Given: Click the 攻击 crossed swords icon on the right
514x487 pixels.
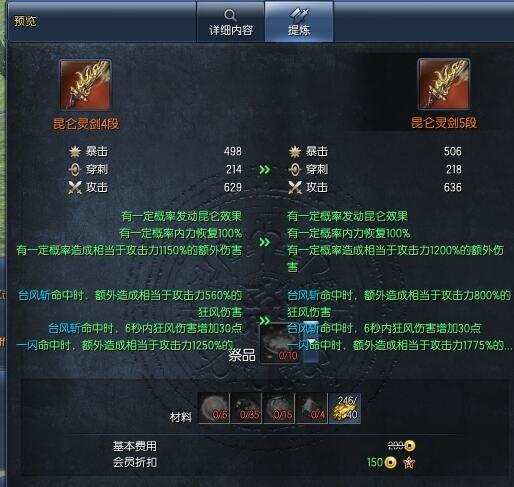Looking at the screenshot, I should 295,187.
